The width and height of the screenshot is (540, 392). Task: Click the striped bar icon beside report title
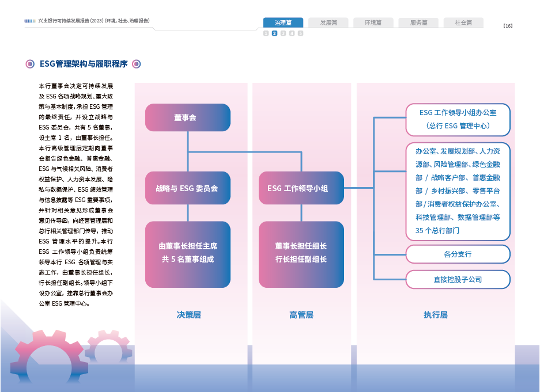coord(30,21)
